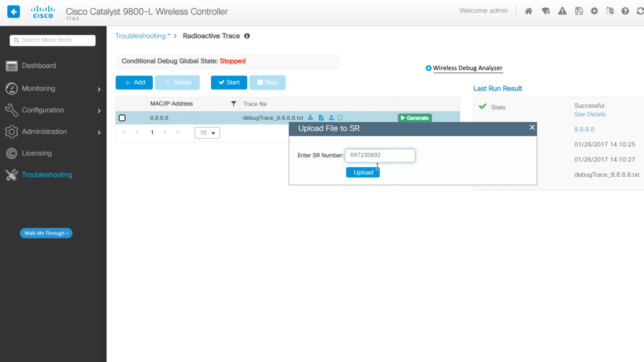Select Licensing in the sidebar

(x=37, y=153)
